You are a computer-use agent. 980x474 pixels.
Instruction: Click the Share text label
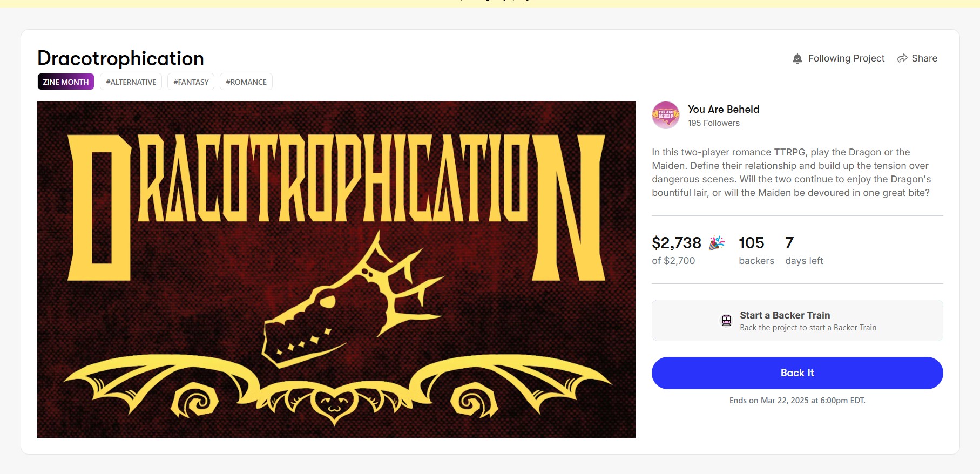tap(924, 58)
